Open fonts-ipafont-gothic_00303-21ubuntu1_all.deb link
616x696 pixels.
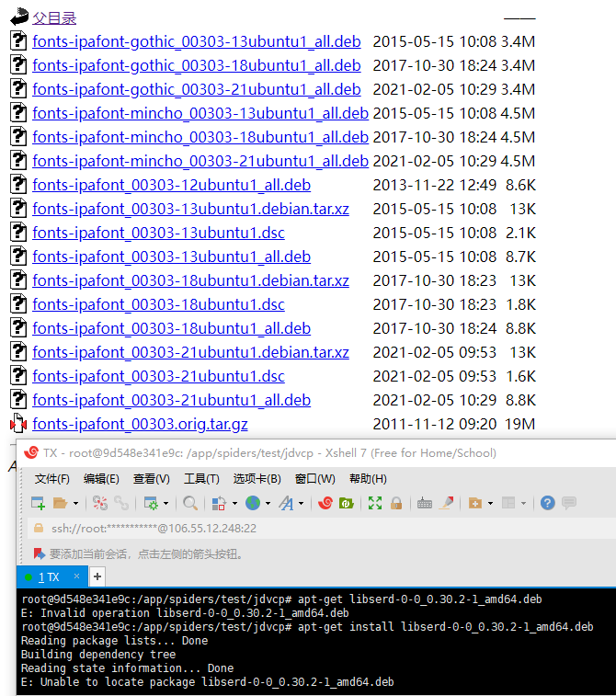coord(196,89)
